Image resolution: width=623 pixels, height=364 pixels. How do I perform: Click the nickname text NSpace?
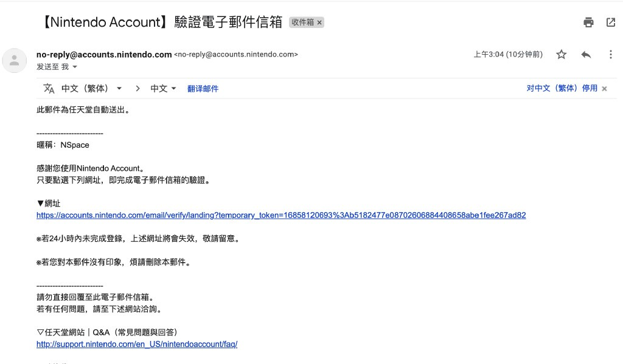coord(75,145)
